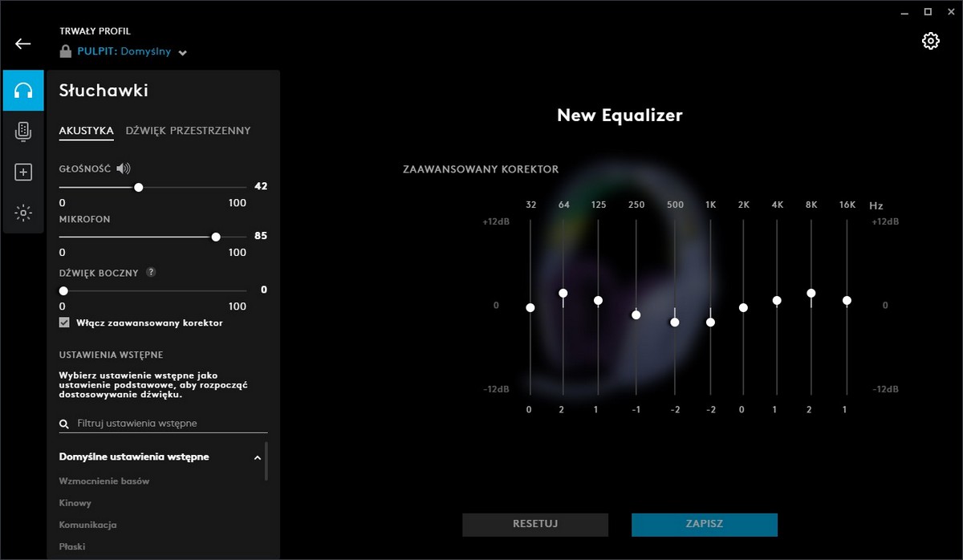This screenshot has height=560, width=963.
Task: Open the microphone settings sidebar icon
Action: tap(23, 132)
